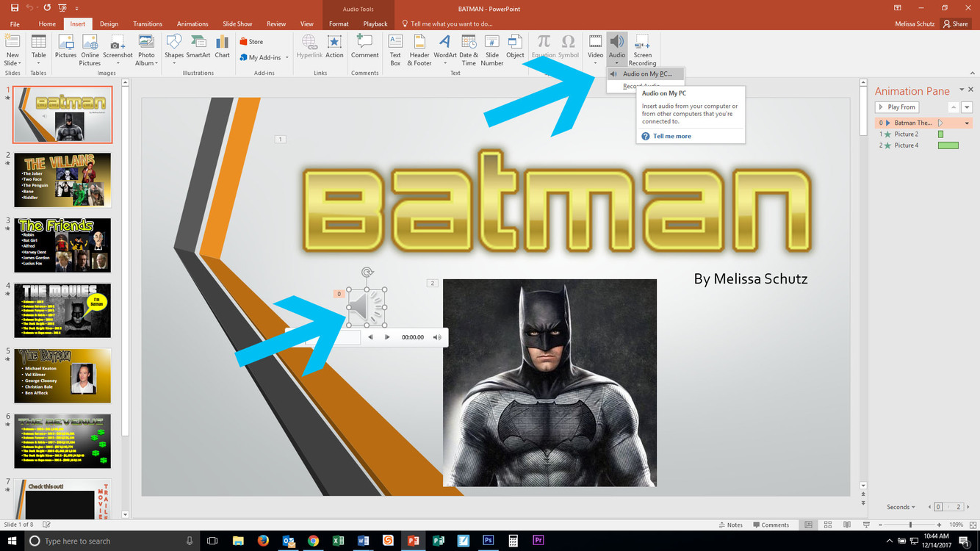
Task: Click the zoom slider handle
Action: click(910, 525)
